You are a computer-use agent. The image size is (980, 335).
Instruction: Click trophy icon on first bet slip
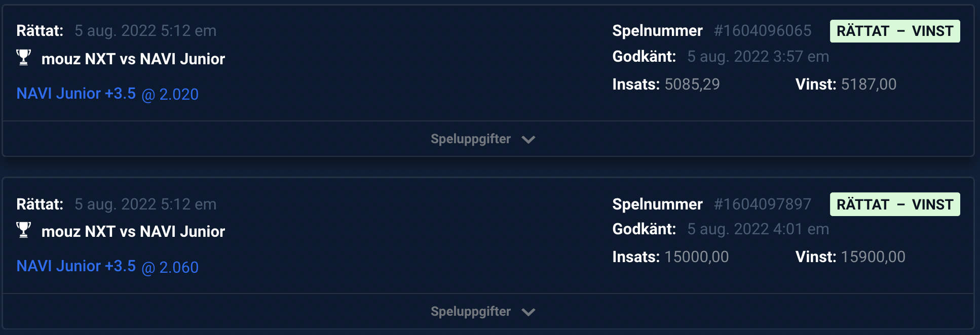pos(23,57)
